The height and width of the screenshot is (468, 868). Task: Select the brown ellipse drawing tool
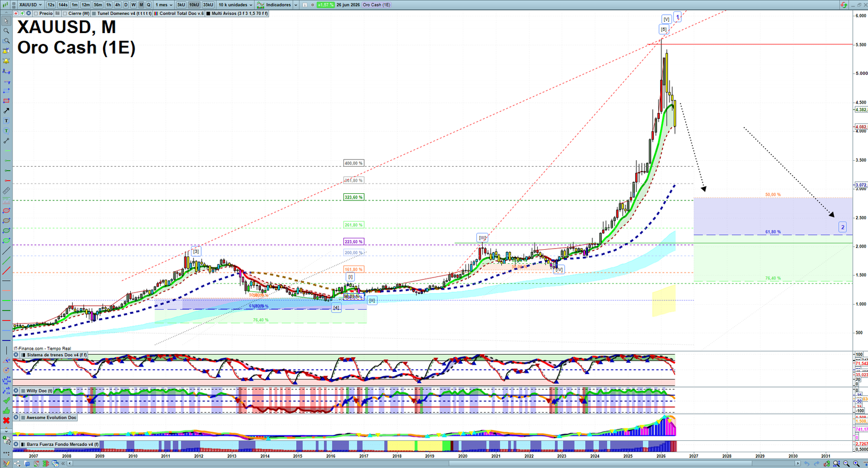[x=7, y=220]
